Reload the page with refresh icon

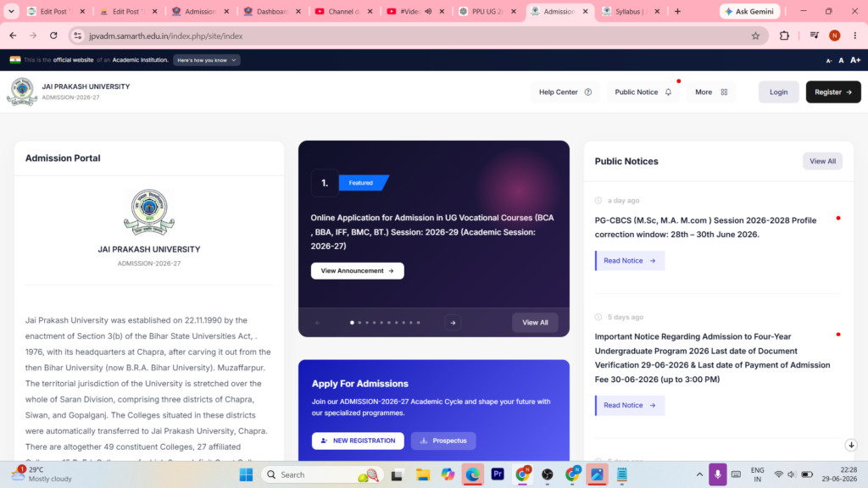coord(53,36)
